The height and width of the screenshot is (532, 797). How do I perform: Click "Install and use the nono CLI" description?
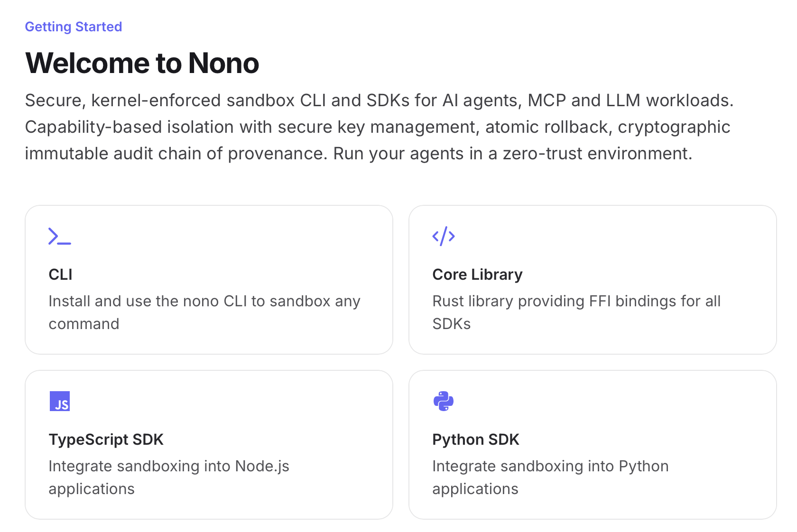point(204,301)
